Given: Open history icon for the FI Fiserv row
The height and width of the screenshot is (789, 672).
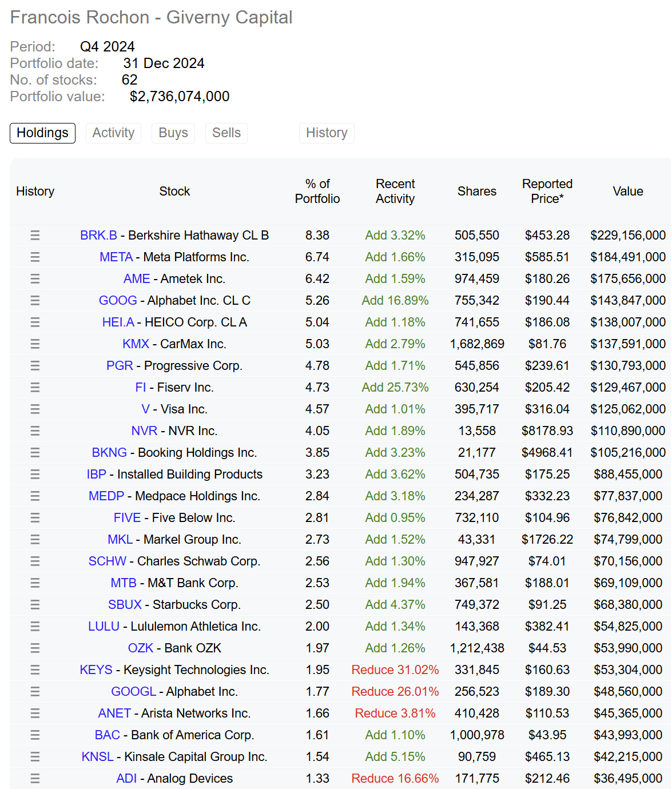Looking at the screenshot, I should tap(35, 387).
